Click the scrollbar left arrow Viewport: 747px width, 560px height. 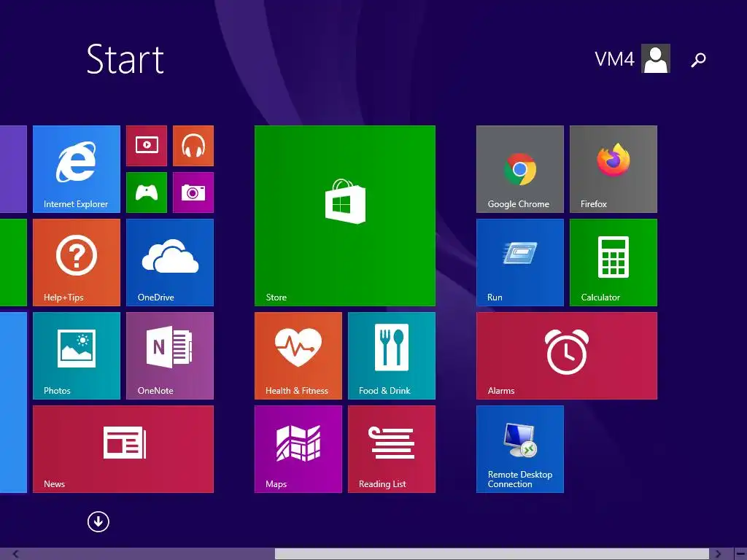16,554
